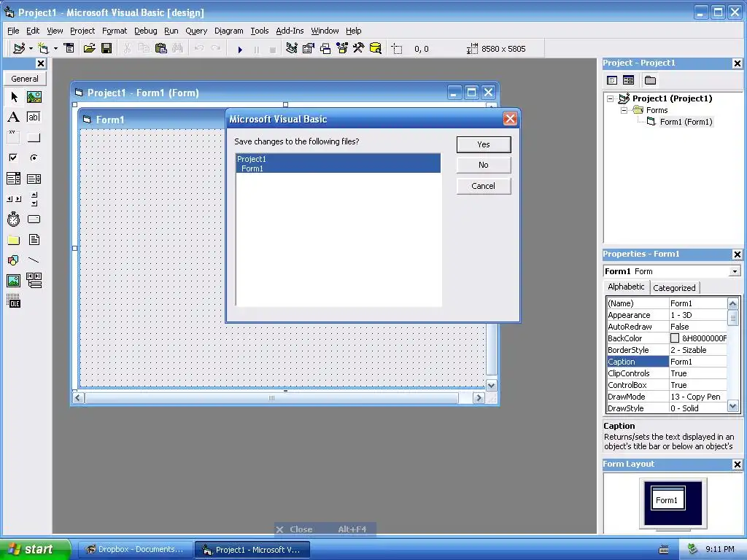
Task: Select the Label tool in the toolbox
Action: point(14,117)
